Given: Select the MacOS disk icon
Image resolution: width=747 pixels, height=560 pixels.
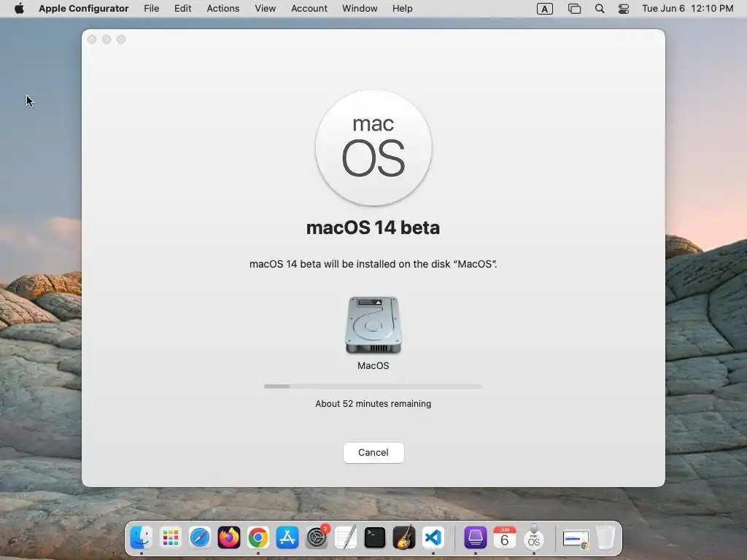Looking at the screenshot, I should (373, 325).
